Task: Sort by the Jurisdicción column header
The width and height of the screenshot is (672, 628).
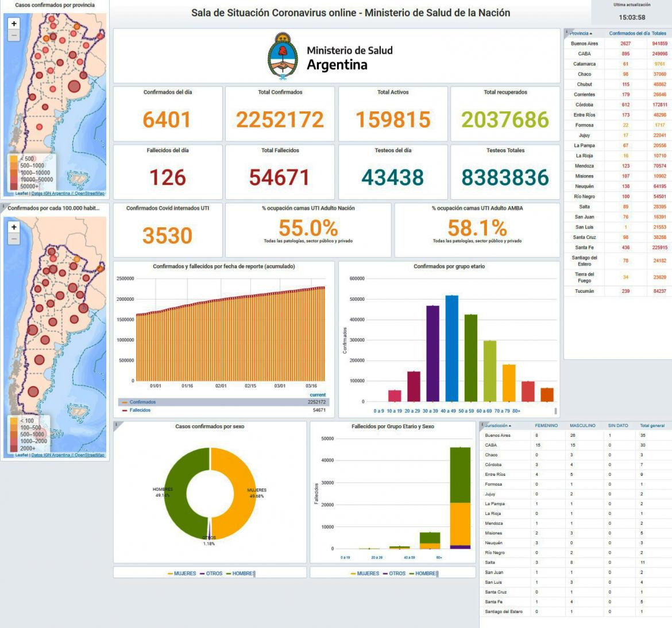Action: click(x=498, y=425)
